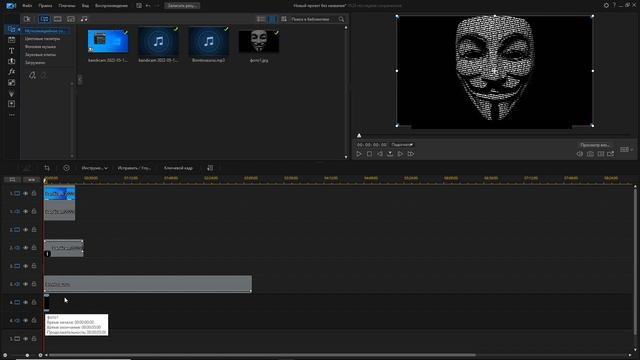Lock video track 1

click(x=34, y=193)
